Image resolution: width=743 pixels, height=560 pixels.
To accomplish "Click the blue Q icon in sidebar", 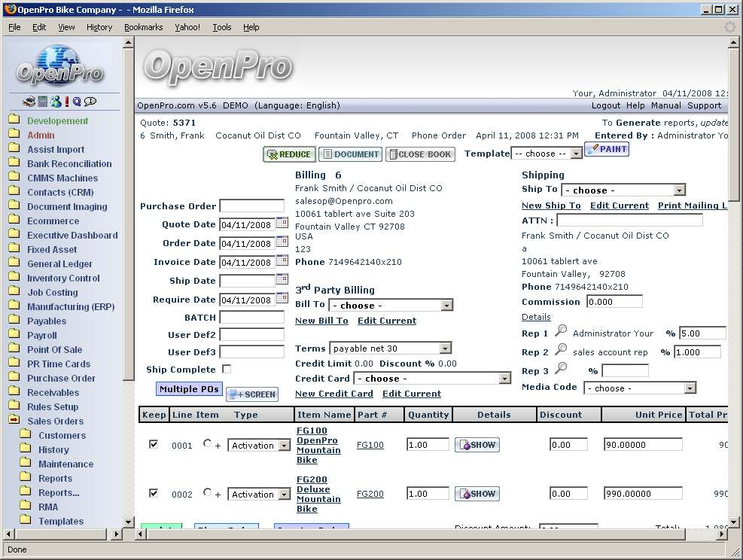I will pyautogui.click(x=77, y=102).
